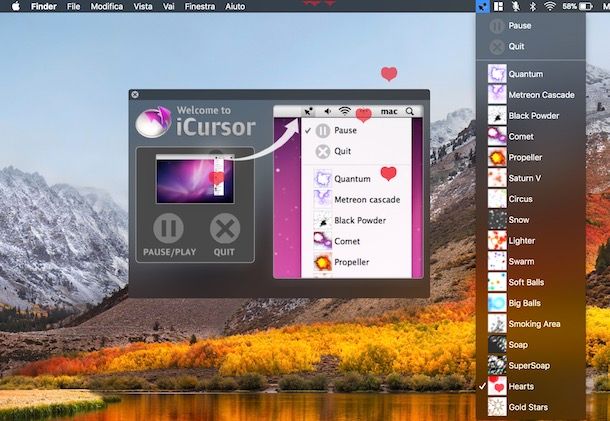Click the Black Powder label

point(534,116)
